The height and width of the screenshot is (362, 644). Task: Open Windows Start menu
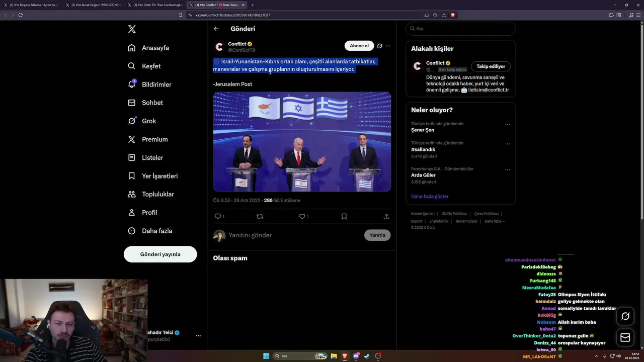point(266,356)
